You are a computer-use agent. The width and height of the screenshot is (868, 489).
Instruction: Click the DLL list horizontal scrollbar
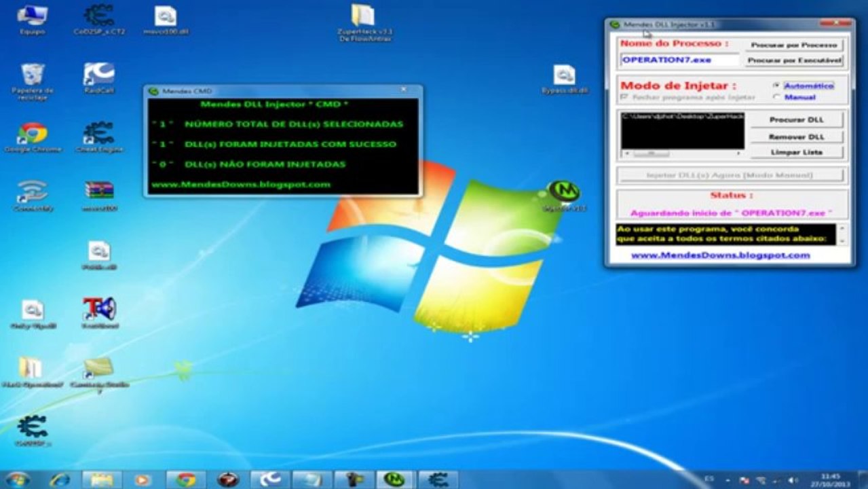[x=682, y=154]
